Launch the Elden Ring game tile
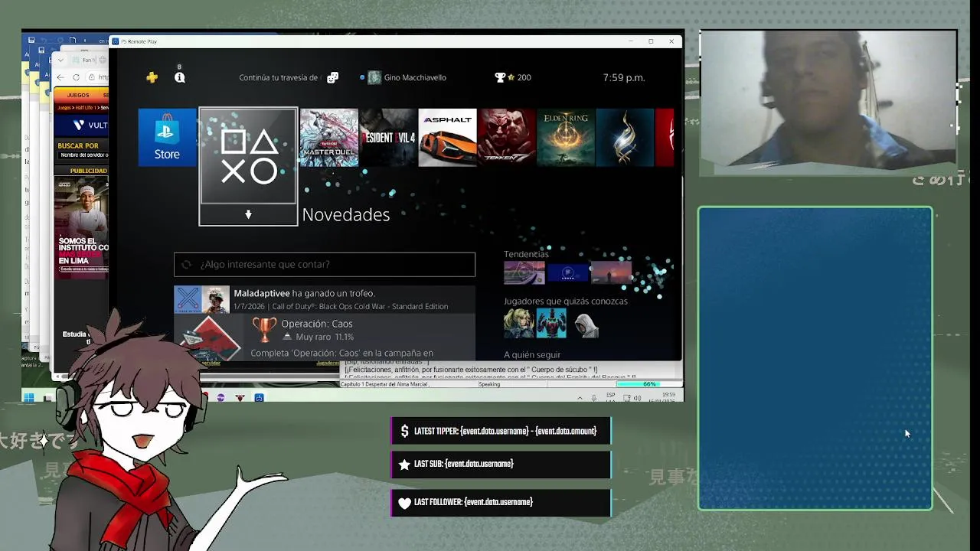The image size is (980, 551). pyautogui.click(x=566, y=137)
